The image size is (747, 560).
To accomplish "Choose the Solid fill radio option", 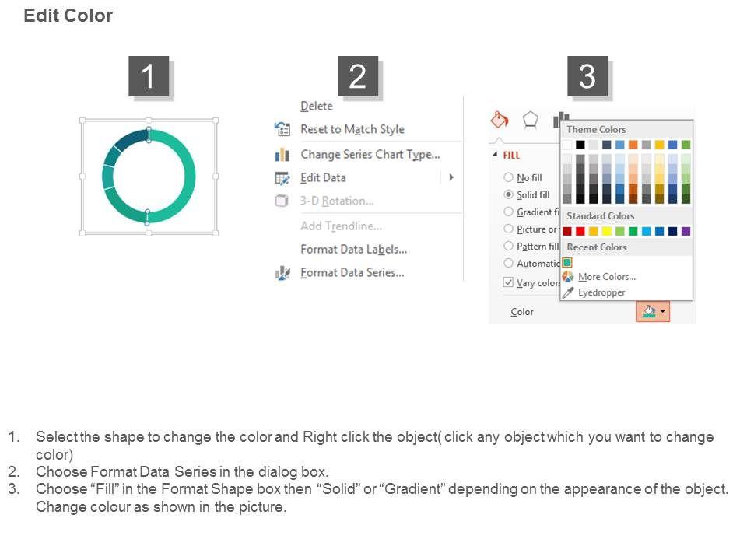I will (509, 194).
